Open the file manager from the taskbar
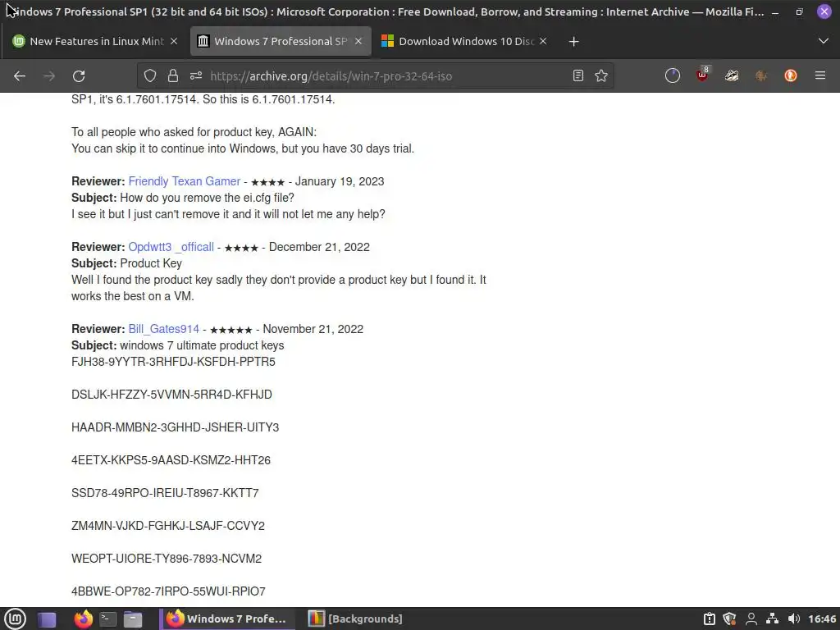This screenshot has width=840, height=630. point(133,619)
